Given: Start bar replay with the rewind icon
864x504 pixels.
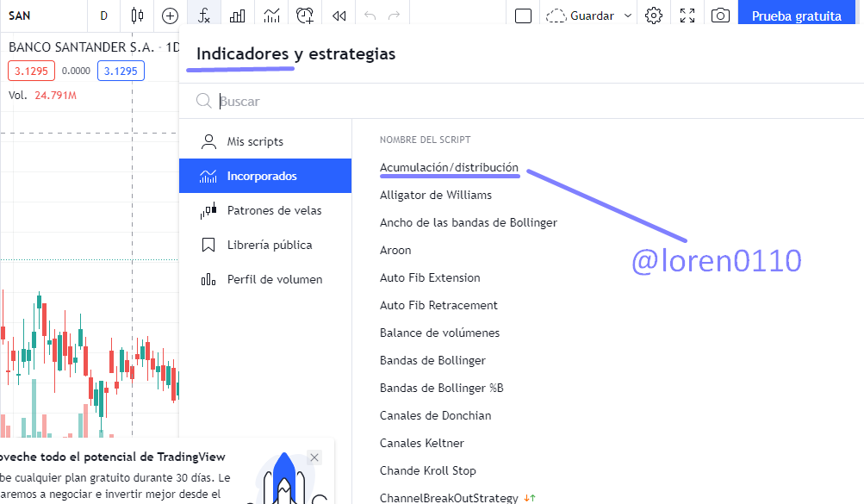Looking at the screenshot, I should (x=339, y=16).
